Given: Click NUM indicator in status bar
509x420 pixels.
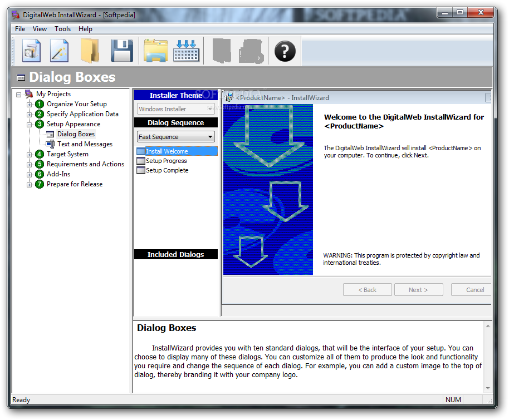Looking at the screenshot, I should 453,400.
